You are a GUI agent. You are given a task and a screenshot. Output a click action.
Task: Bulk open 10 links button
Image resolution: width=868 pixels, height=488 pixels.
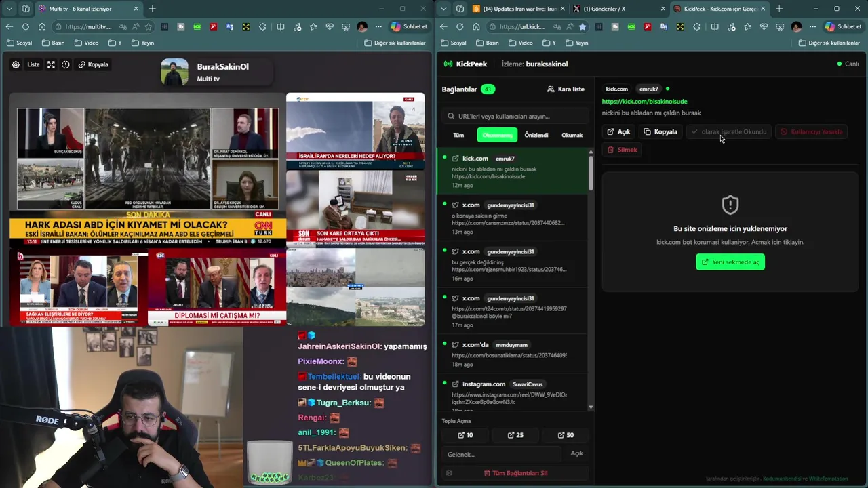point(465,435)
